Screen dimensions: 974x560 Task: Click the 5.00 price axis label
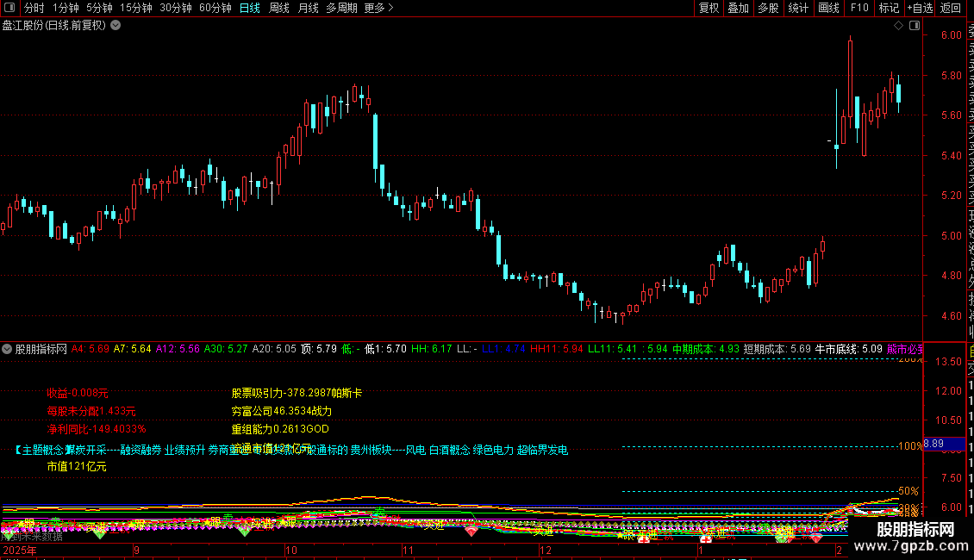(951, 236)
